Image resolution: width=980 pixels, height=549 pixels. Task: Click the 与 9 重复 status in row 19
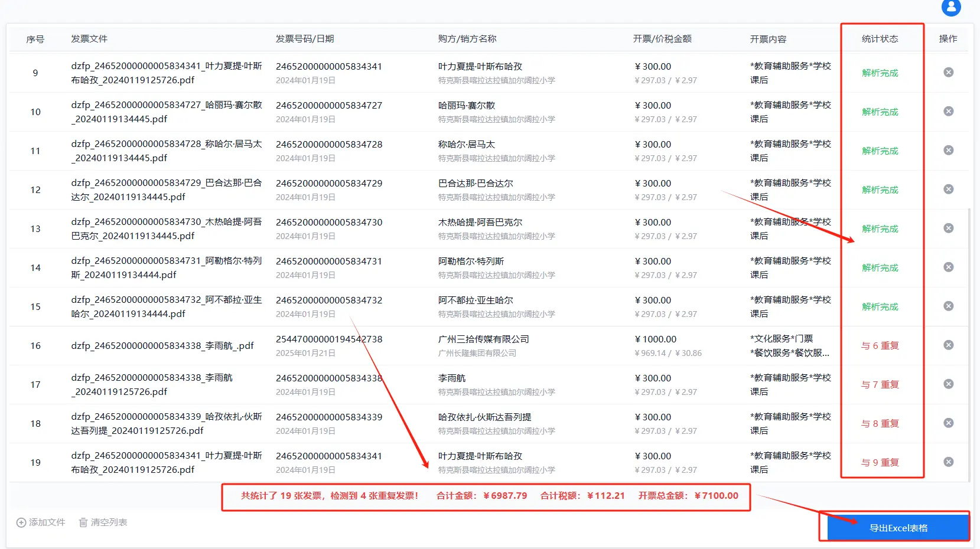tap(880, 463)
